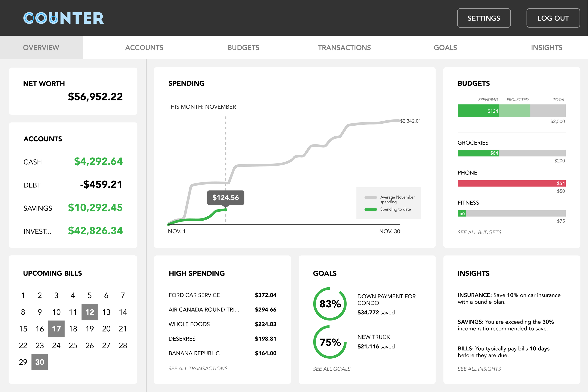Switch to the Accounts tab
This screenshot has width=588, height=392.
[x=144, y=48]
